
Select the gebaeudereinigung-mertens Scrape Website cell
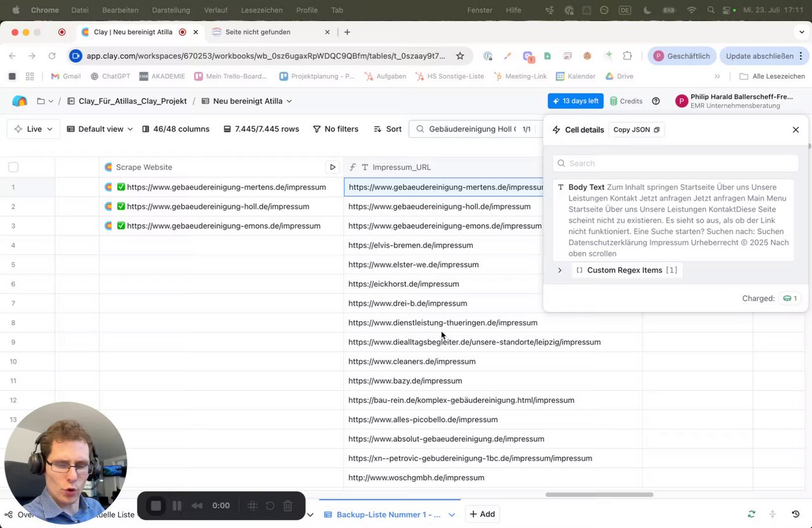[x=221, y=187]
